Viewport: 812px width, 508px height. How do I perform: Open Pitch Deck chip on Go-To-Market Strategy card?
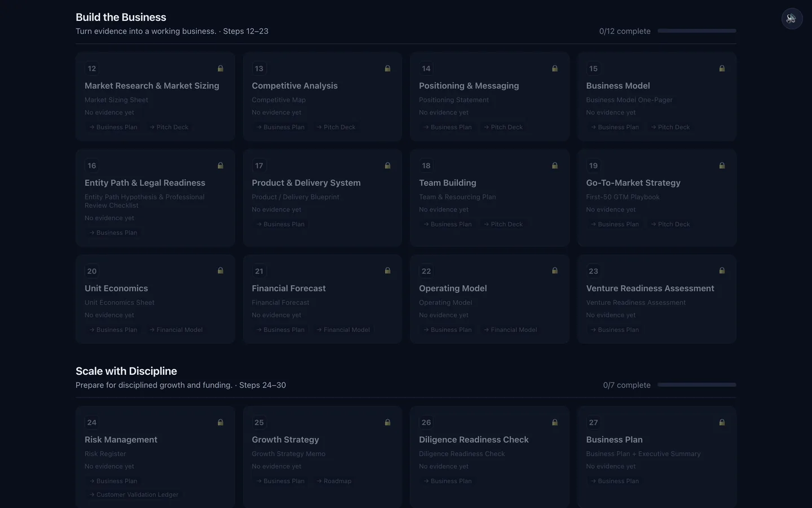point(670,224)
